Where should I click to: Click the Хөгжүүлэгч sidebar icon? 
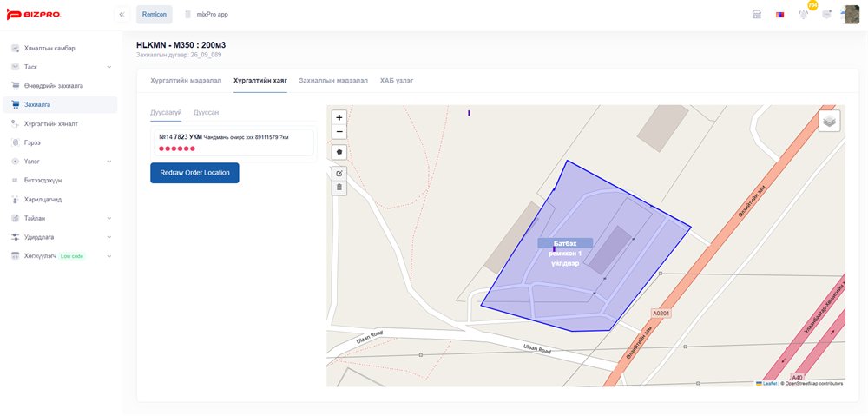pyautogui.click(x=16, y=256)
